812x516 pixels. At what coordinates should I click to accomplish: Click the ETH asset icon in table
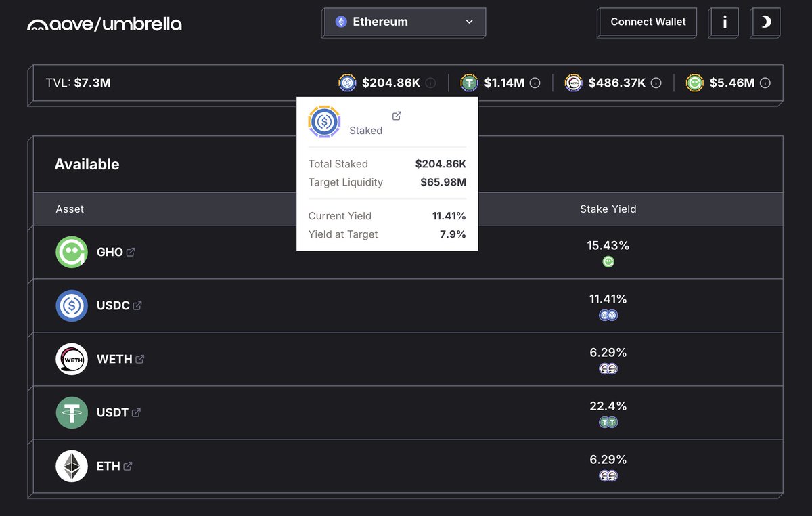[x=72, y=466]
